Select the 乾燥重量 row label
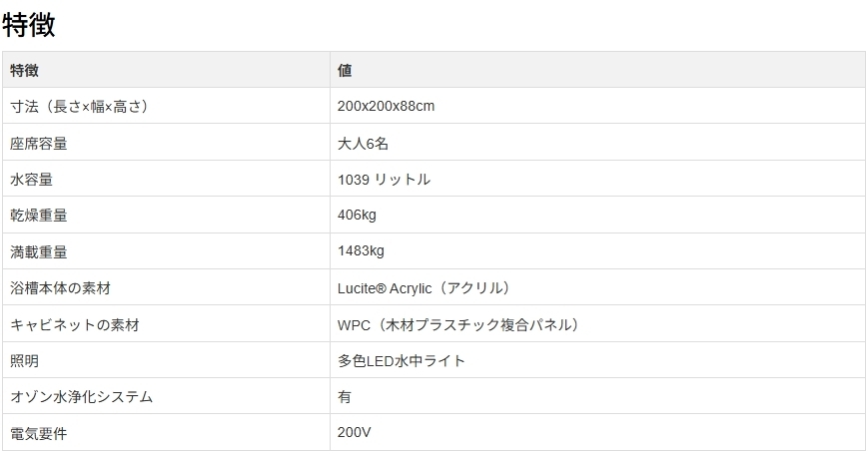 tap(39, 216)
